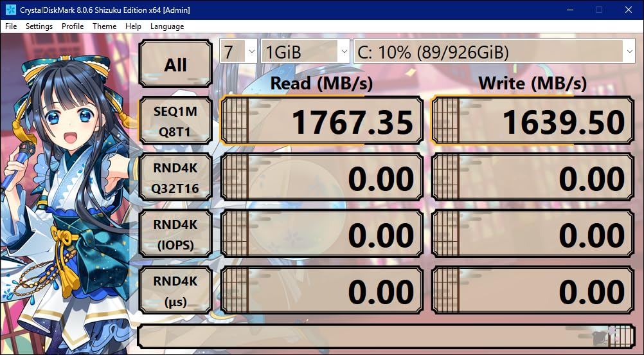644x355 pixels.
Task: Click the Read (MB/s) column header
Action: (321, 84)
